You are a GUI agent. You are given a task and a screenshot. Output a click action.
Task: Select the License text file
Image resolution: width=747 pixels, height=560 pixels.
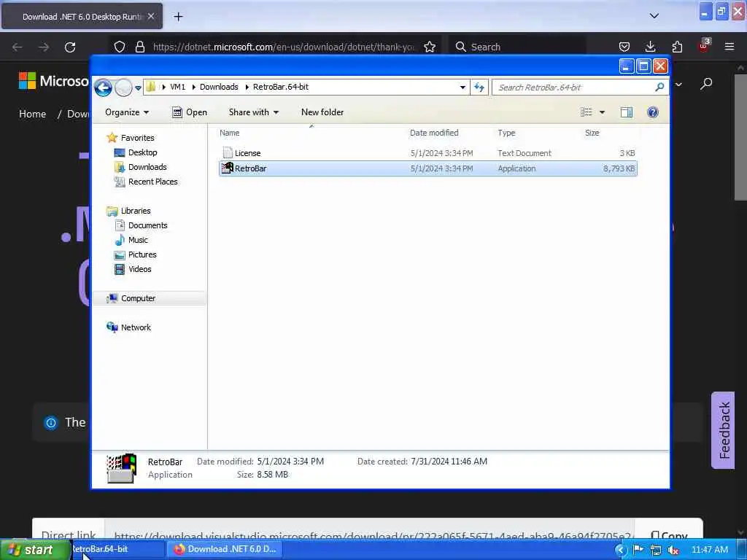coord(427,153)
